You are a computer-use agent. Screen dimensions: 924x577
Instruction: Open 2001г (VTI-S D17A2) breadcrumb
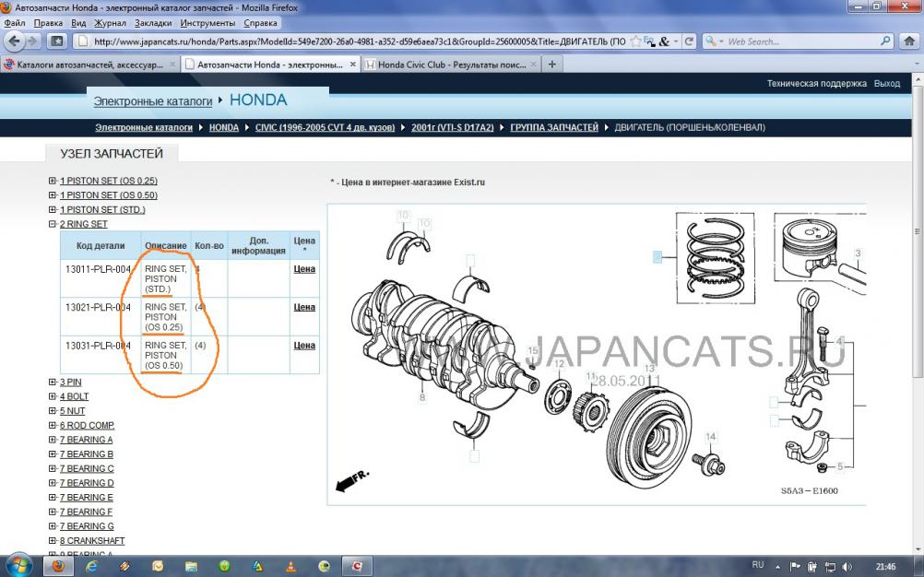click(x=453, y=127)
